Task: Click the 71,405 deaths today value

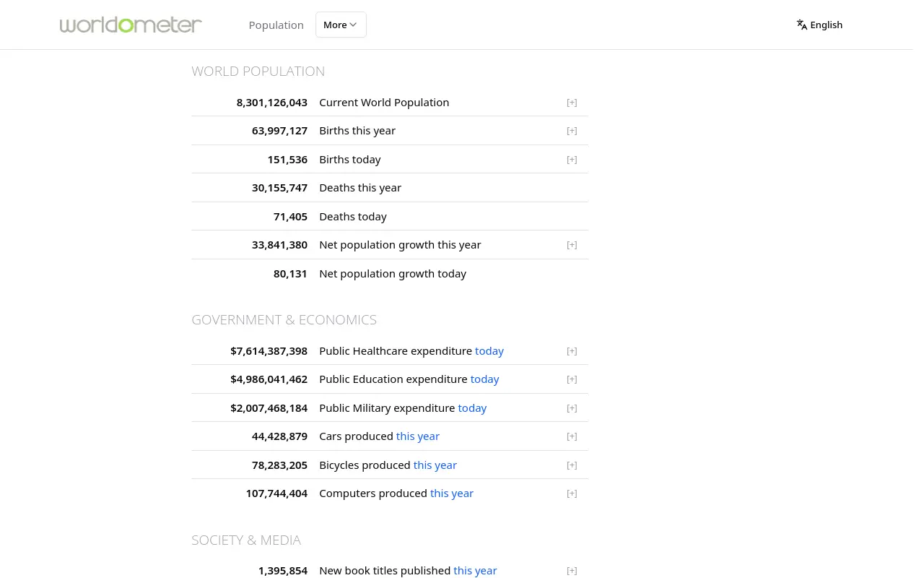Action: (x=290, y=217)
